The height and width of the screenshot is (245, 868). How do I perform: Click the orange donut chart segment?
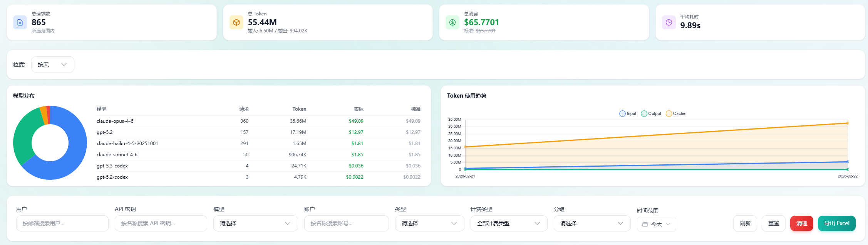point(44,115)
